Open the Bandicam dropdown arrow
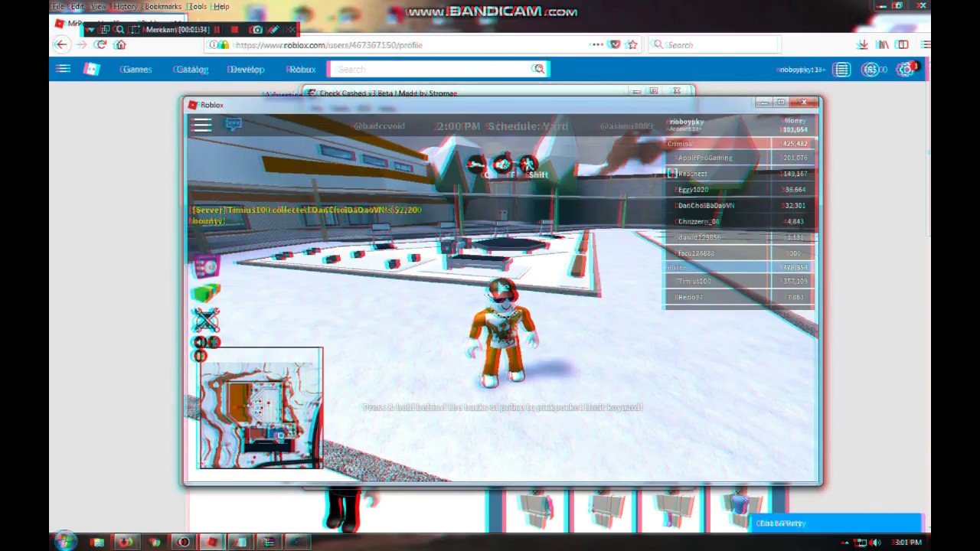The image size is (980, 551). (90, 30)
